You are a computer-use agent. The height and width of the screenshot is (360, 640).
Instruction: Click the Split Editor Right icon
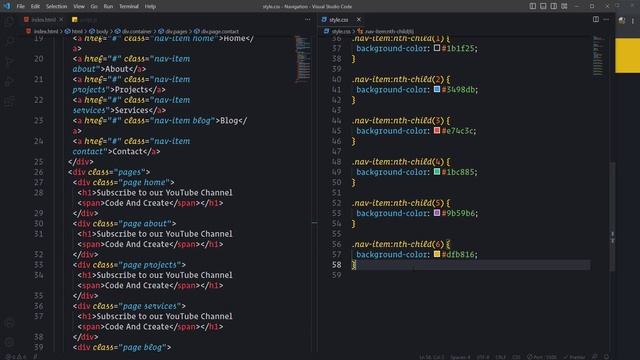(x=596, y=19)
